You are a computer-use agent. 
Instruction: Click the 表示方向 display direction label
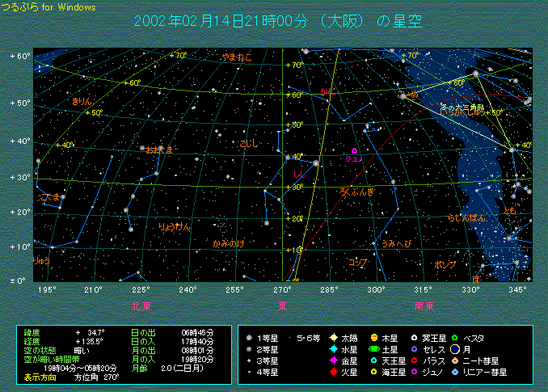tap(39, 377)
